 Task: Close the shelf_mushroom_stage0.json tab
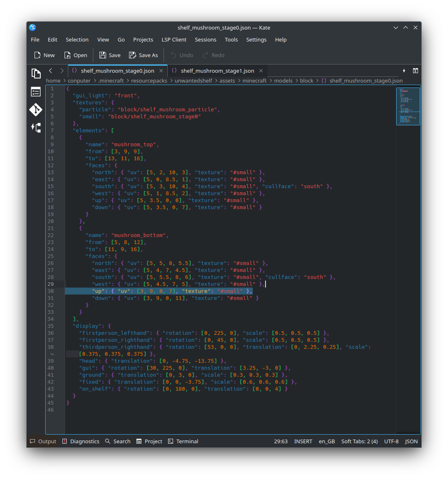tap(161, 71)
